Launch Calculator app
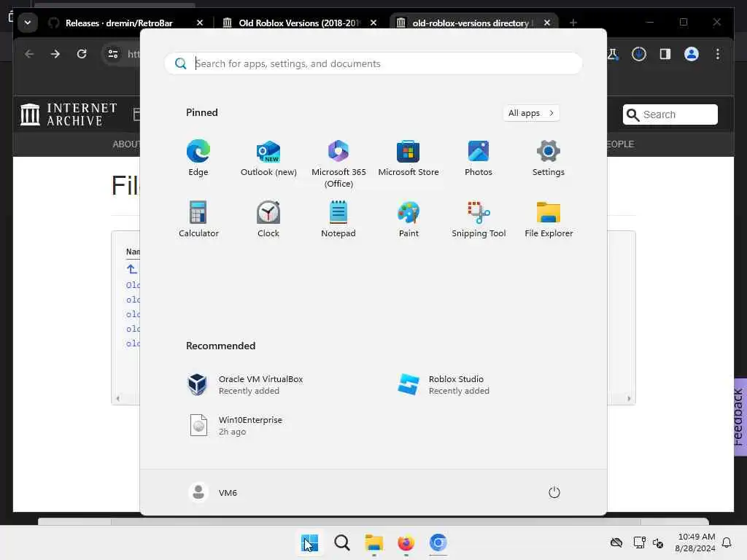This screenshot has width=747, height=560. pyautogui.click(x=198, y=219)
